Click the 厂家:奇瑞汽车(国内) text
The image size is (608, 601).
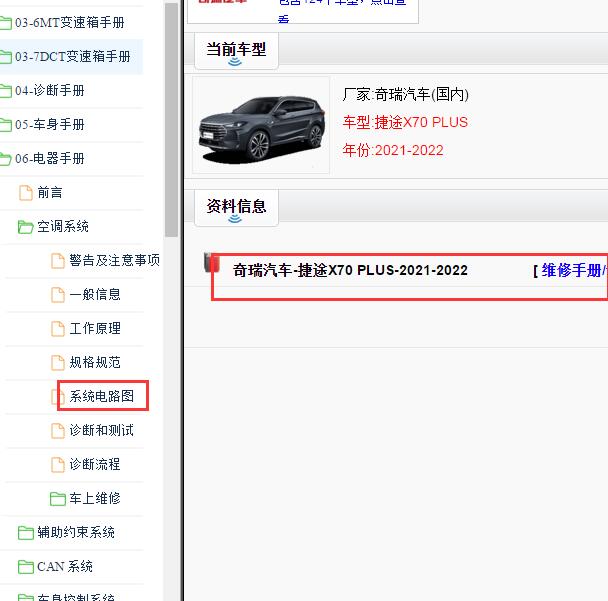406,94
